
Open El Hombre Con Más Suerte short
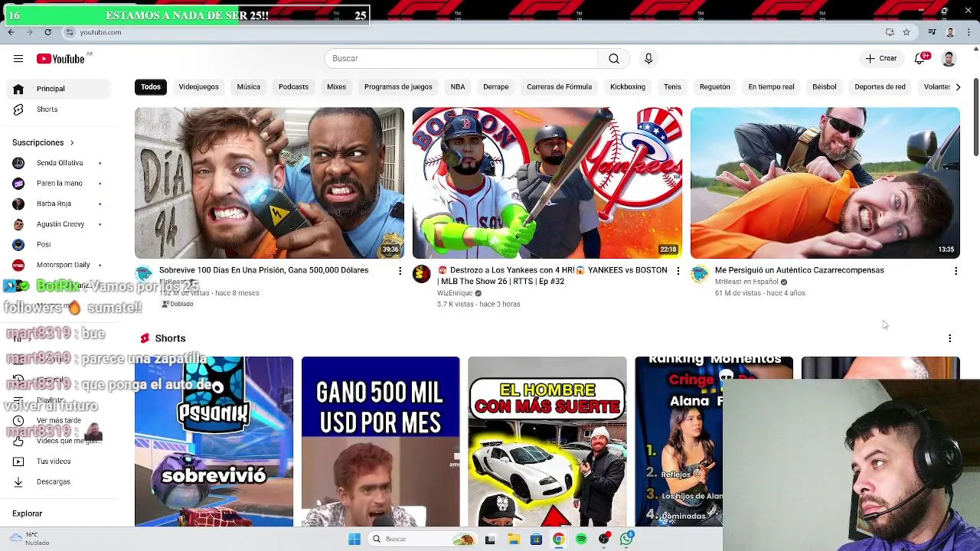coord(547,442)
